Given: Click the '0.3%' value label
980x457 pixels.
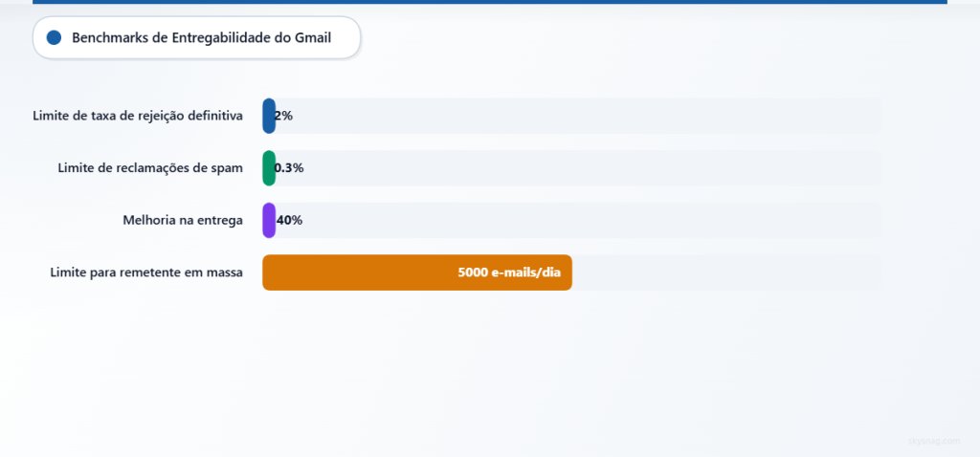Looking at the screenshot, I should tap(289, 168).
